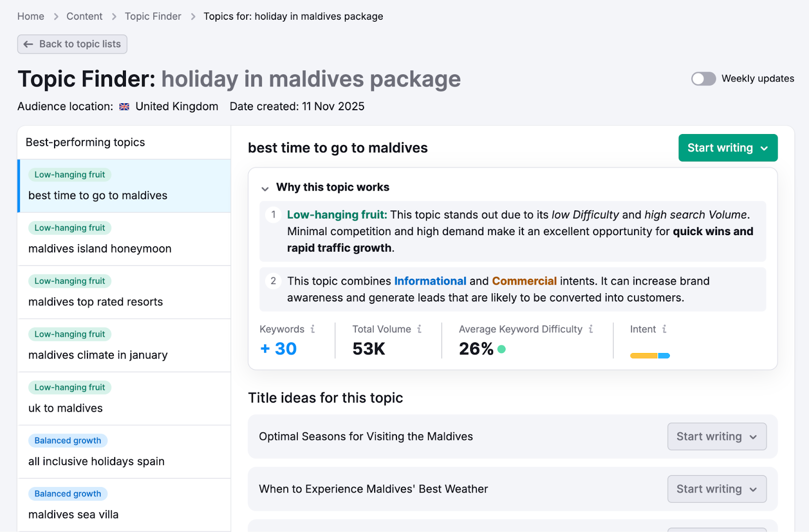Viewport: 809px width, 532px height.
Task: Click Average Keyword Difficulty info icon
Action: pyautogui.click(x=591, y=329)
